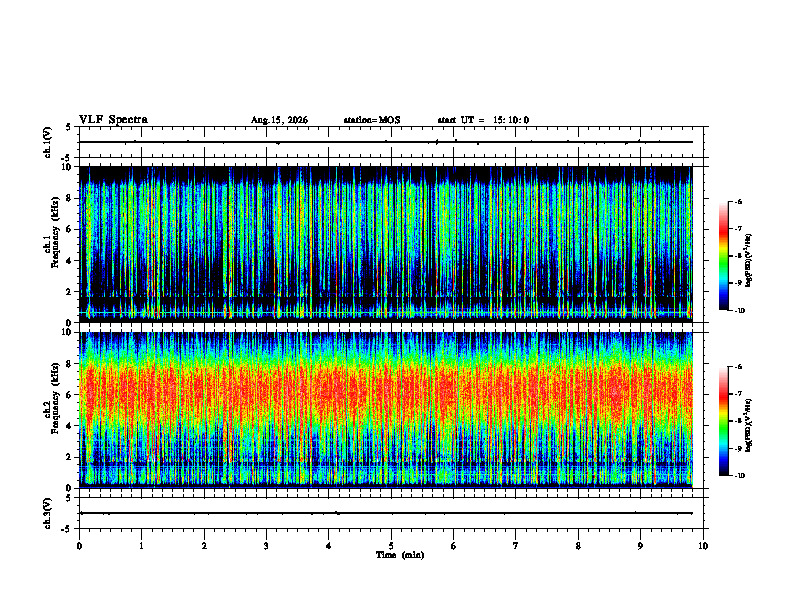Click the "6" kHz tick label on the ch.2 axis
The width and height of the screenshot is (792, 612).
tap(69, 395)
